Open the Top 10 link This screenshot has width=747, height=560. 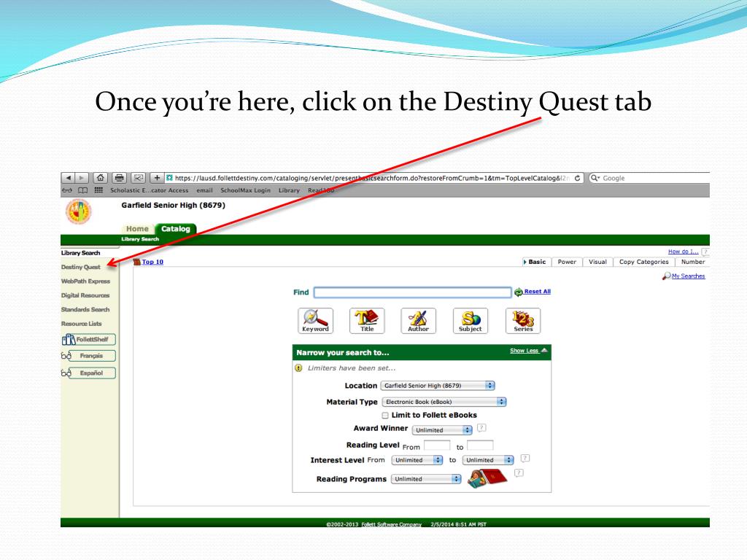tap(152, 262)
